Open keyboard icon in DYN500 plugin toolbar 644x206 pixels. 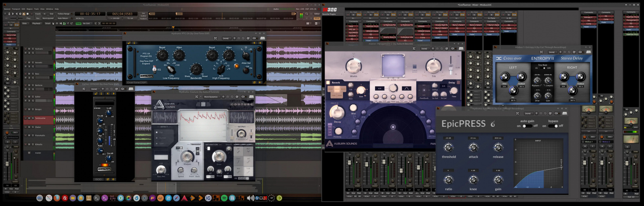(131, 89)
